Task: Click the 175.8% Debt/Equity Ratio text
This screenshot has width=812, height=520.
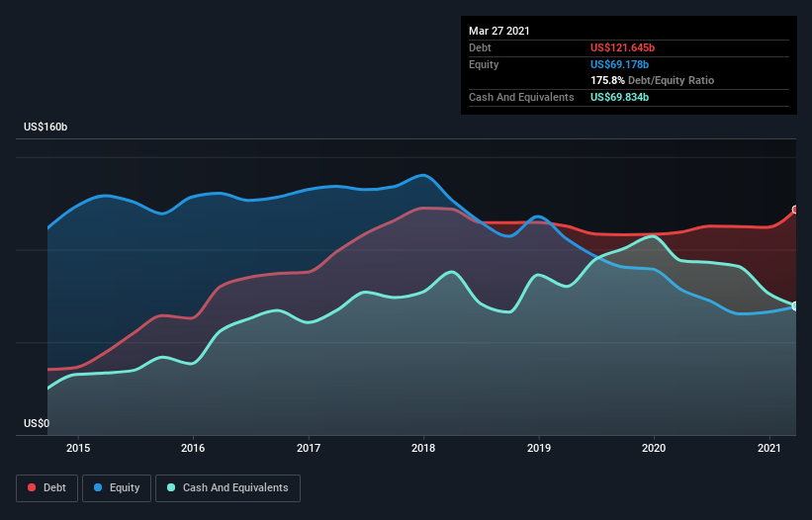Action: pos(652,81)
